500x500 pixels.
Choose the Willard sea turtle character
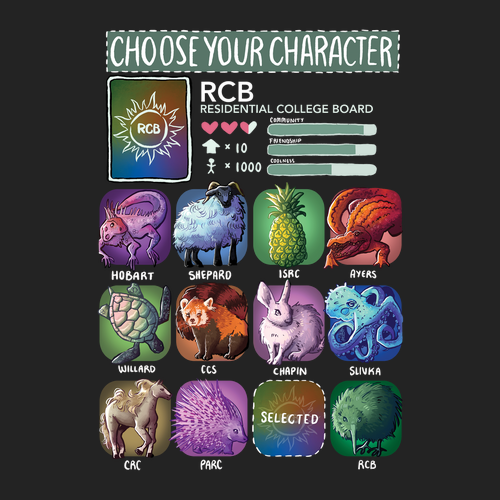(x=135, y=323)
